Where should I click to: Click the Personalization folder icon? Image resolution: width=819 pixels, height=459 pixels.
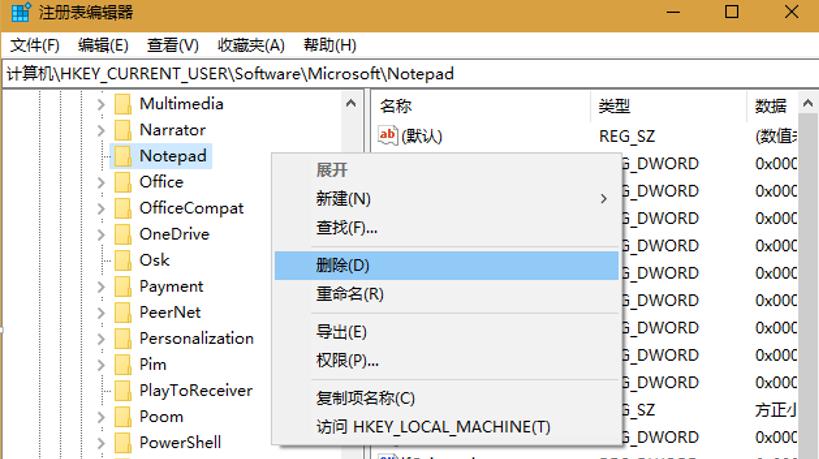pyautogui.click(x=123, y=339)
